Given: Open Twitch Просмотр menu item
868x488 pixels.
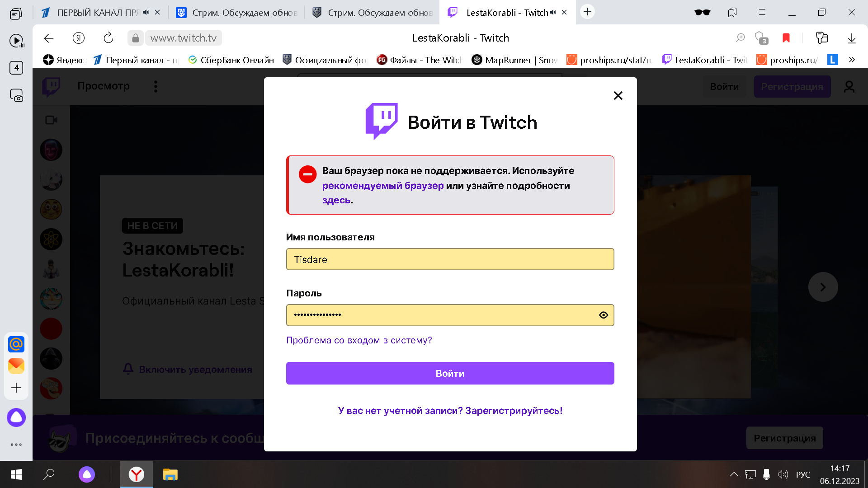Looking at the screenshot, I should 104,86.
